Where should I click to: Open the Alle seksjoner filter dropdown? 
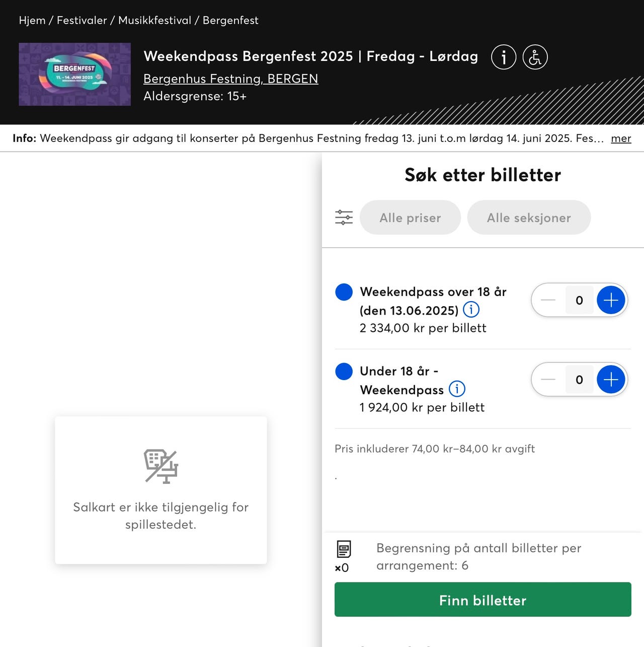(529, 218)
